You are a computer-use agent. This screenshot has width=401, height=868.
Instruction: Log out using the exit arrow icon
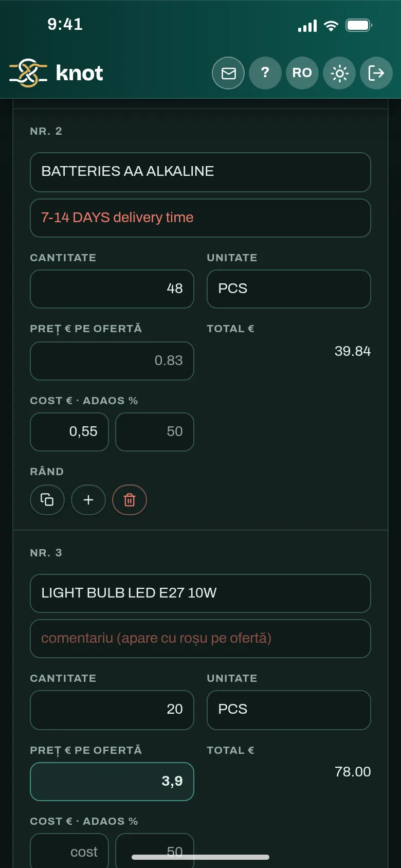point(376,73)
